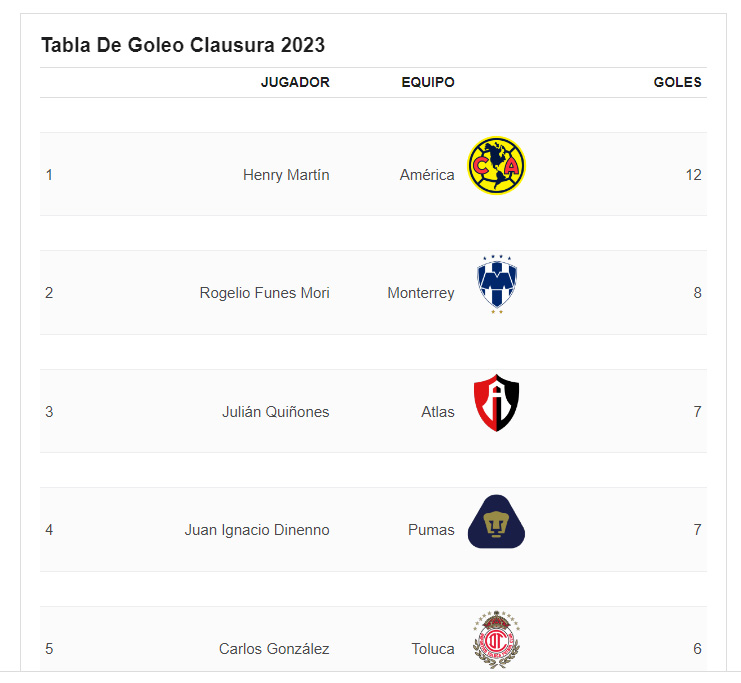The height and width of the screenshot is (683, 741).
Task: Select the EQUIPO column header
Action: click(x=428, y=82)
